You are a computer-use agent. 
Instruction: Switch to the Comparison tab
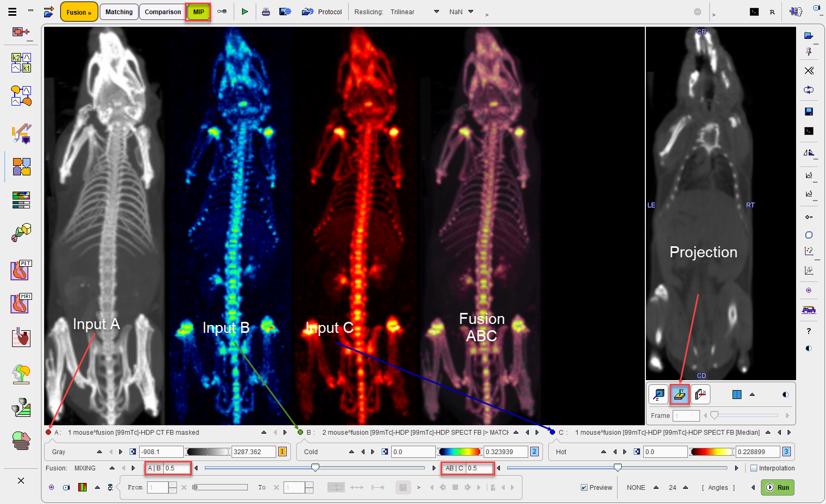pos(163,12)
